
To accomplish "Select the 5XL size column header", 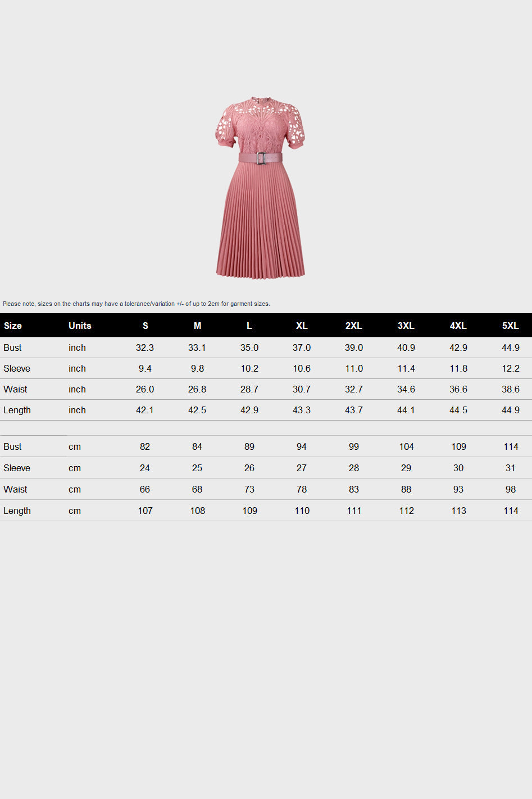I will pos(510,326).
